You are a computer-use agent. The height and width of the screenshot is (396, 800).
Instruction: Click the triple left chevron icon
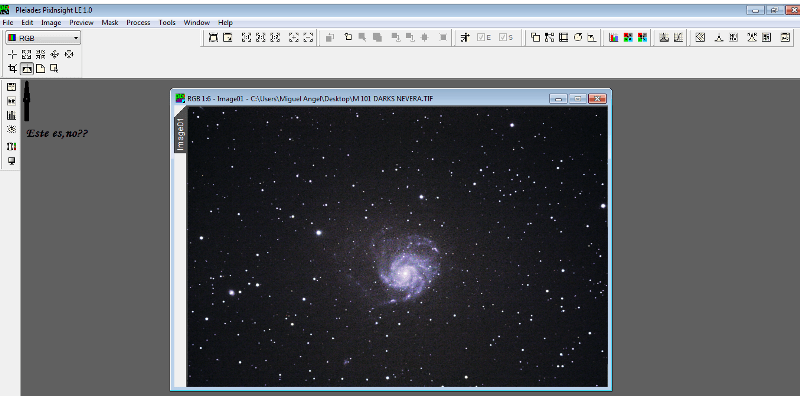point(701,37)
